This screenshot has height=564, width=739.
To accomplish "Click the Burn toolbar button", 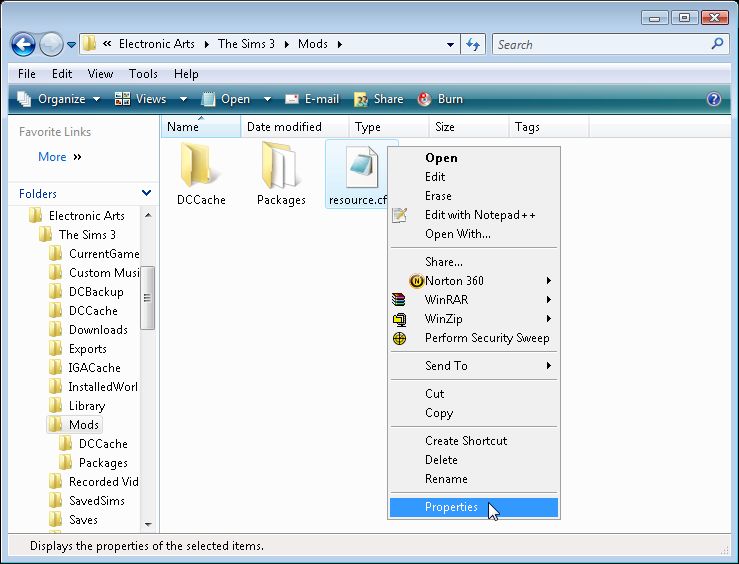I will pos(440,99).
